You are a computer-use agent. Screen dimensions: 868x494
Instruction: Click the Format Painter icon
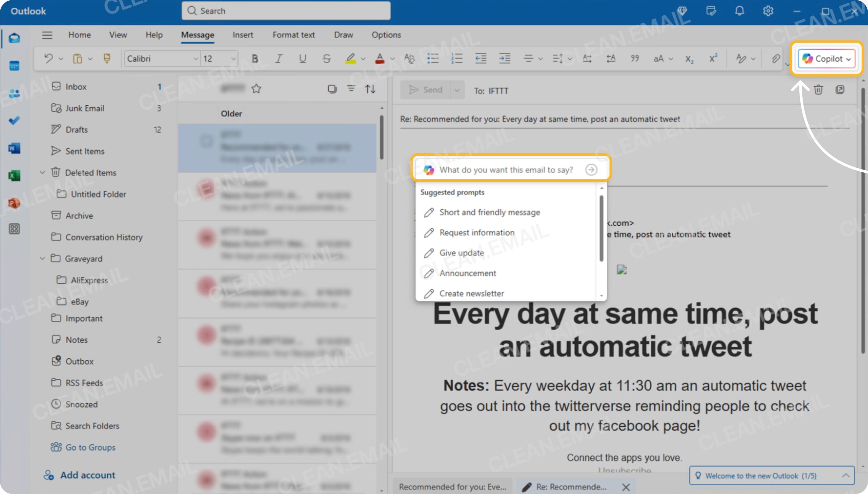[x=107, y=58]
